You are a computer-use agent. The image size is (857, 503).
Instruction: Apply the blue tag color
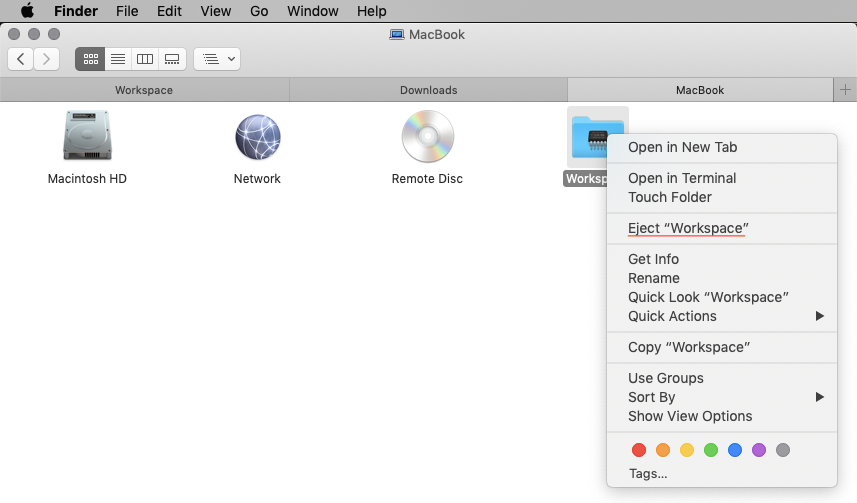click(735, 450)
